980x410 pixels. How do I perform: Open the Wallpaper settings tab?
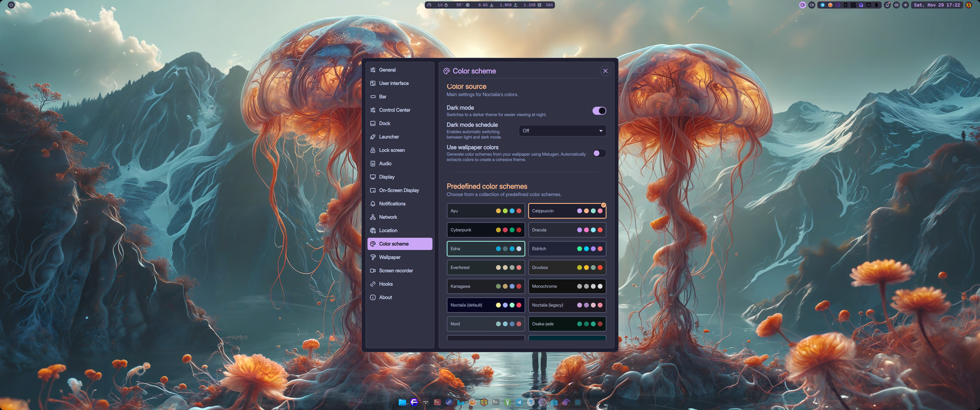389,258
